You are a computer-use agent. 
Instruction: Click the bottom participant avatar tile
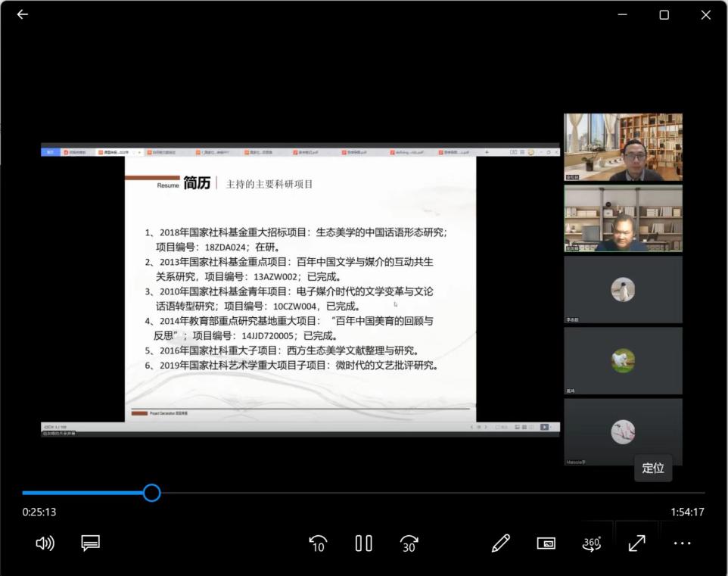[623, 431]
